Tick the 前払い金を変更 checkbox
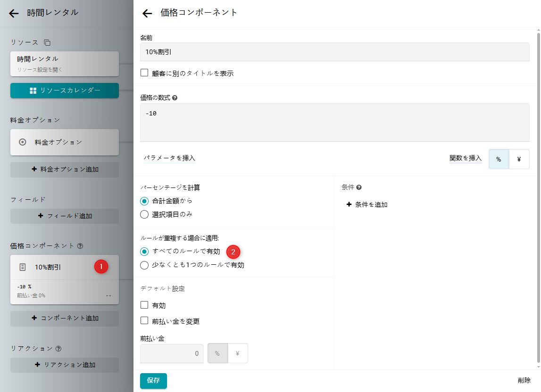This screenshot has height=392, width=541. tap(144, 321)
